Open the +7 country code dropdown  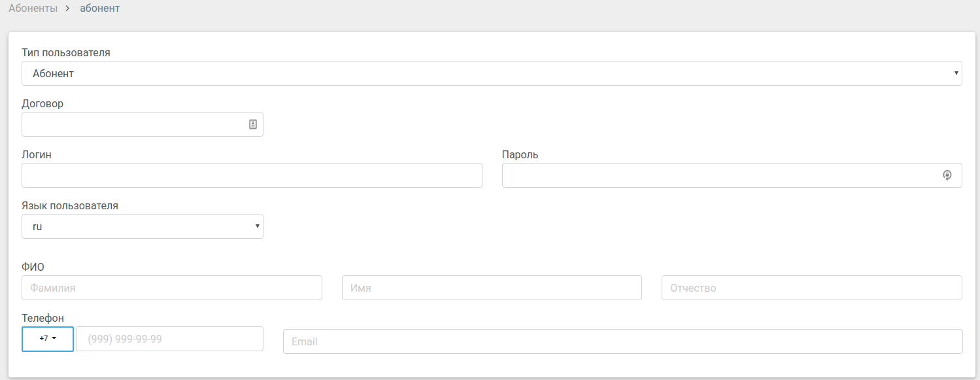(48, 339)
